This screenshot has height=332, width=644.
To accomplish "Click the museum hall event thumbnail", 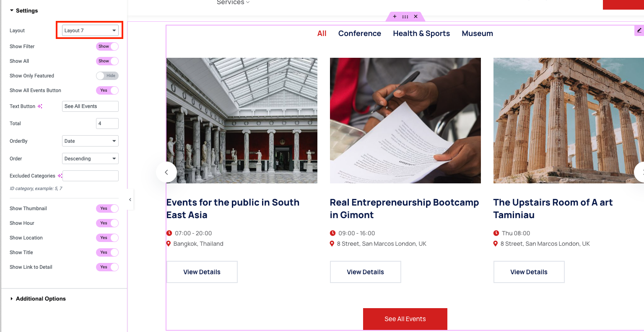I will point(242,121).
